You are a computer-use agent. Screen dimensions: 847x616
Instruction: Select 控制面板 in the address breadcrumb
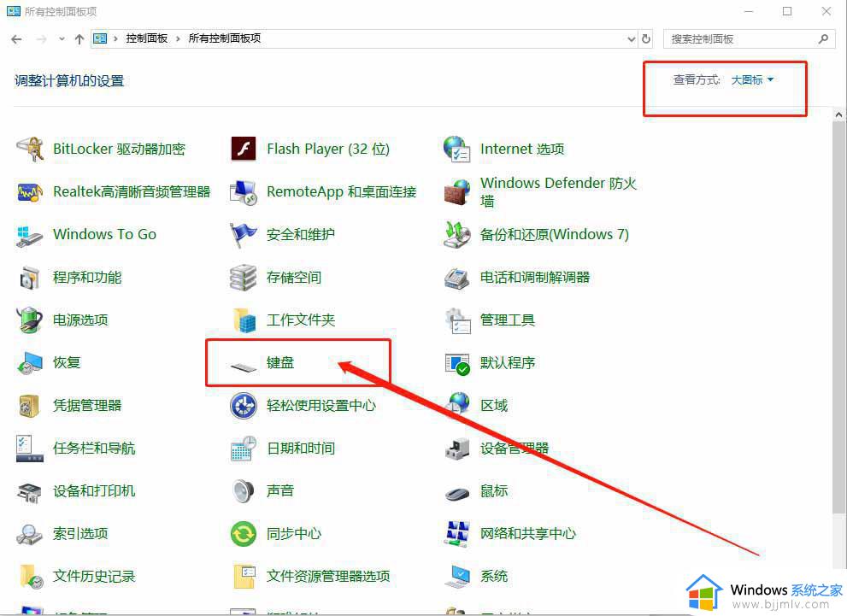(146, 38)
